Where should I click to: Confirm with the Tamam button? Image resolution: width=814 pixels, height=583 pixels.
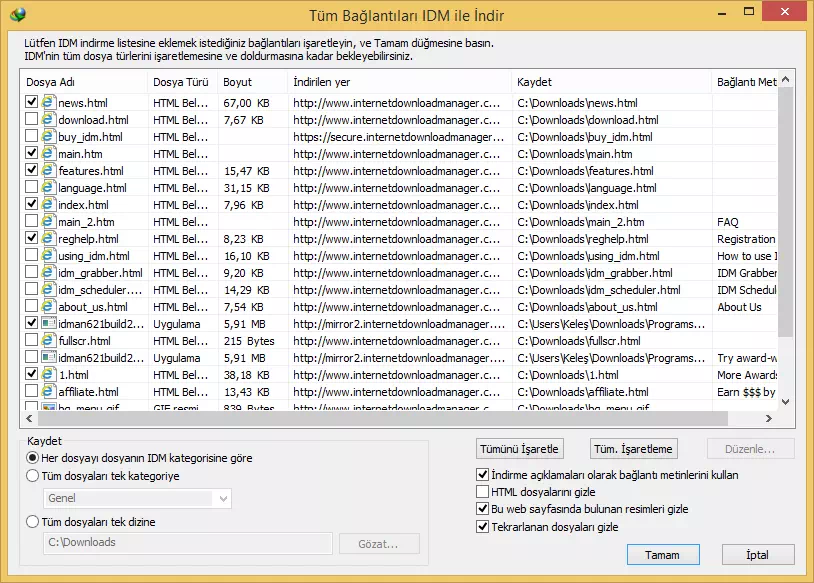[x=663, y=555]
